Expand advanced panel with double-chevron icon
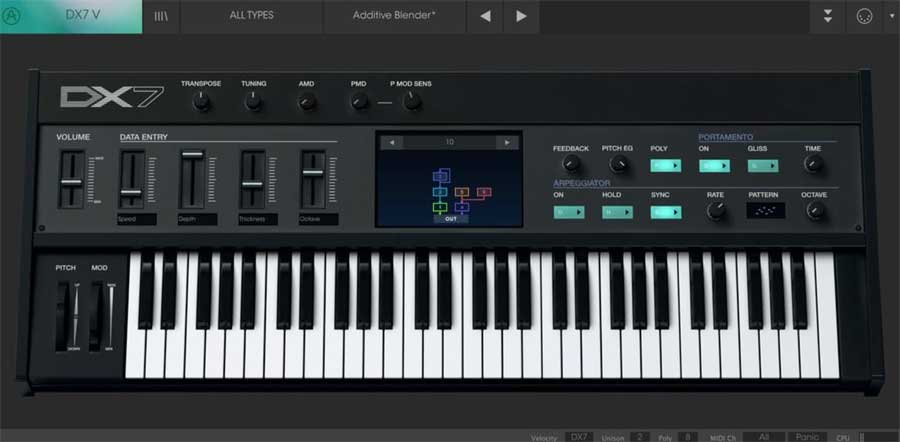Screen dimensions: 900x442 (x=828, y=16)
